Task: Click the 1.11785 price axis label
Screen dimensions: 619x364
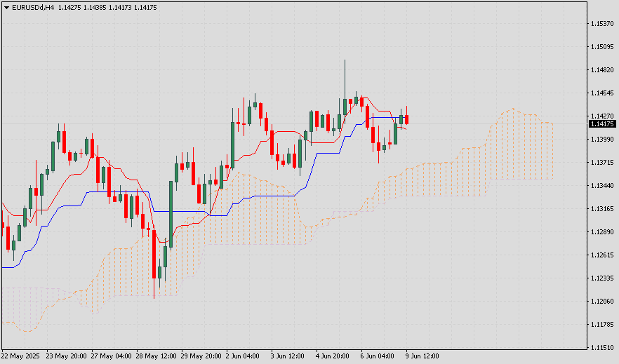Action: [602, 325]
